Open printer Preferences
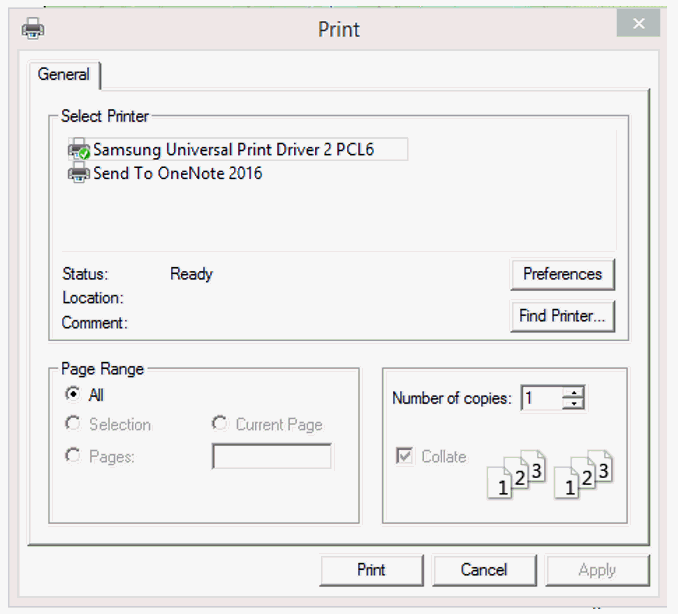This screenshot has height=614, width=678. pyautogui.click(x=562, y=274)
